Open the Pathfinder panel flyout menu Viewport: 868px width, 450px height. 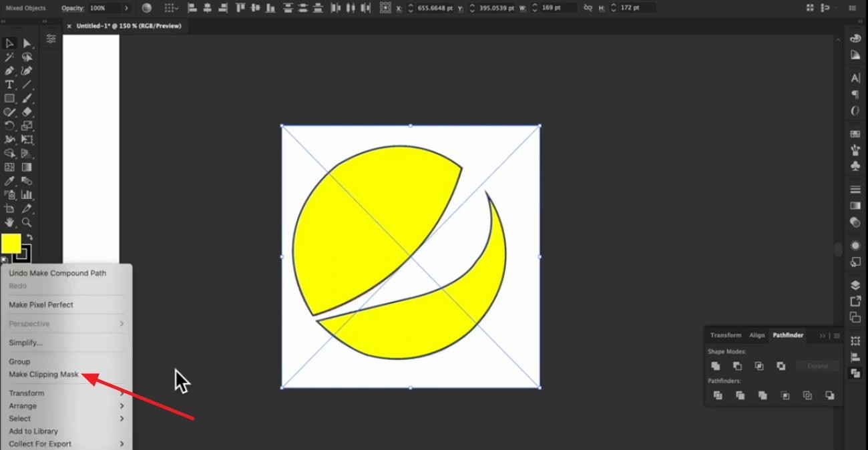837,335
